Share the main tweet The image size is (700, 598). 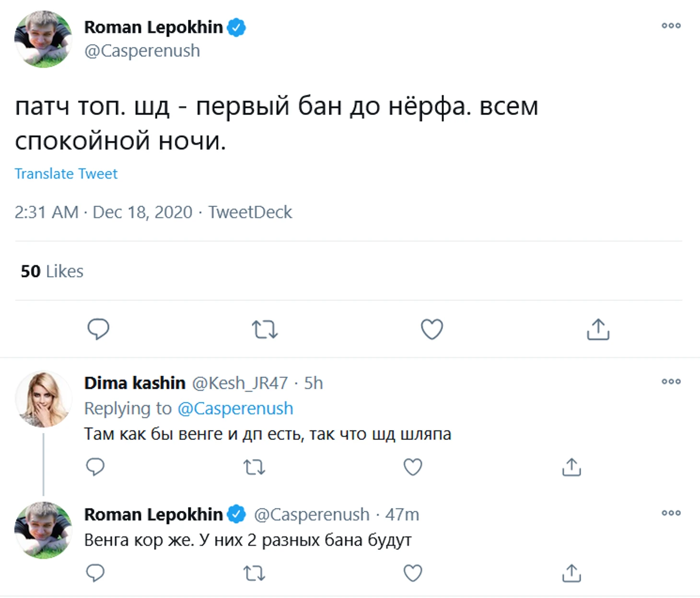[x=598, y=329]
